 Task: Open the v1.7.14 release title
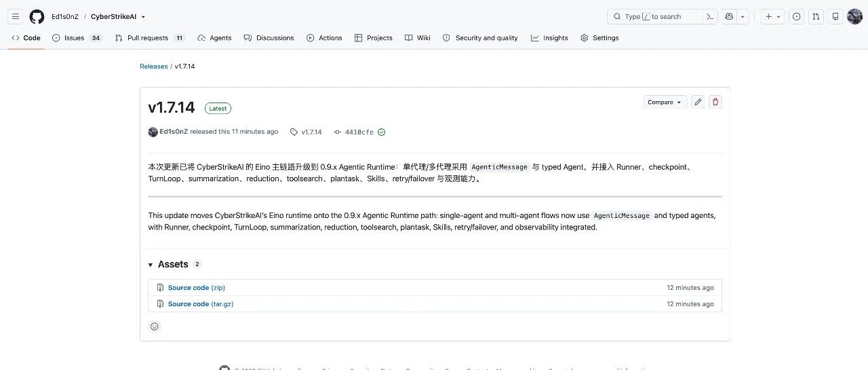click(172, 107)
